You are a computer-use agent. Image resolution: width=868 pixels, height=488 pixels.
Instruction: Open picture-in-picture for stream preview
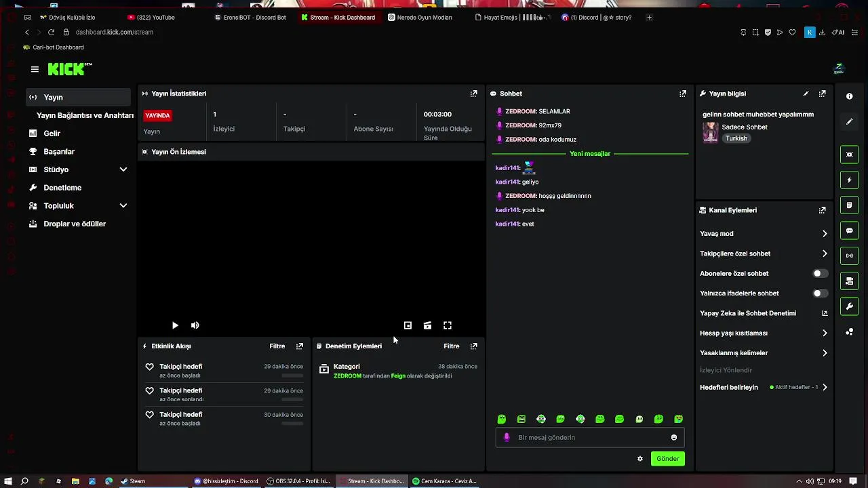tap(408, 325)
